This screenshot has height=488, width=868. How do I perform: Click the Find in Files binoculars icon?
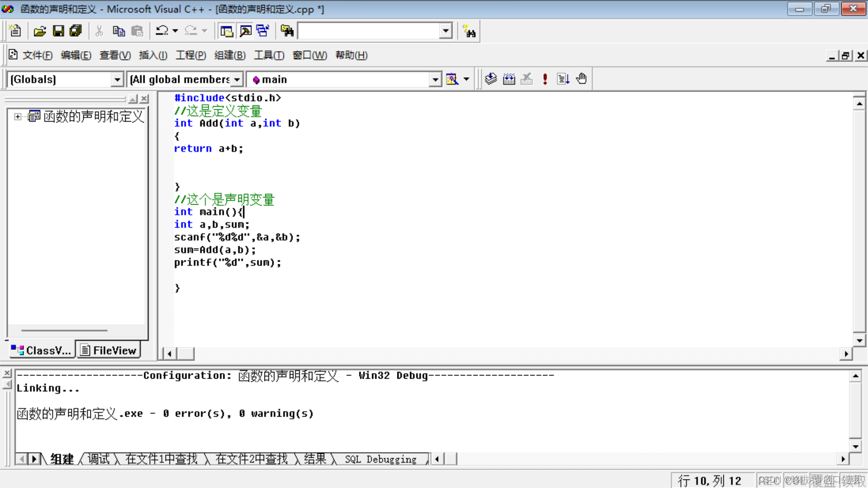pos(287,31)
